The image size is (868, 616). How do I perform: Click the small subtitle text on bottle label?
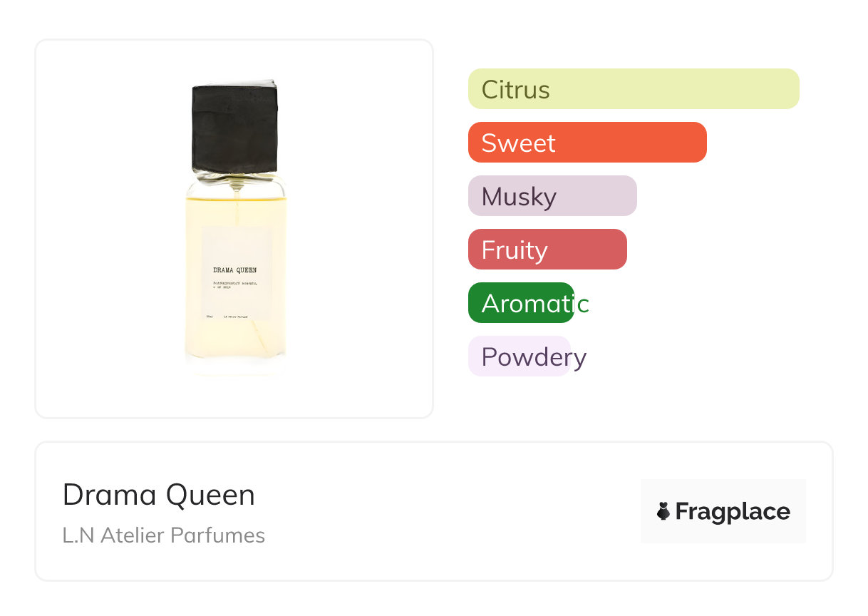tap(234, 285)
